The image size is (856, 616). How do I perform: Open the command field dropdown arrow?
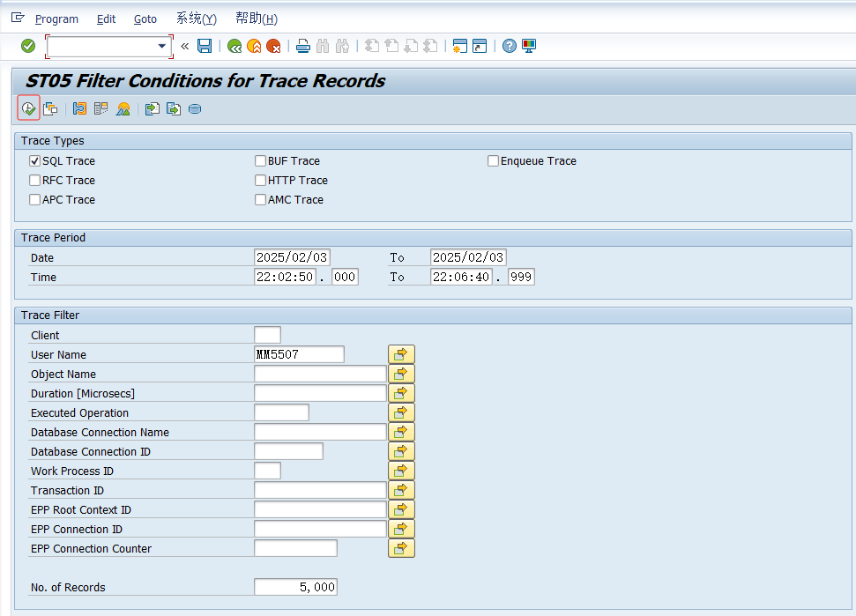[x=162, y=45]
